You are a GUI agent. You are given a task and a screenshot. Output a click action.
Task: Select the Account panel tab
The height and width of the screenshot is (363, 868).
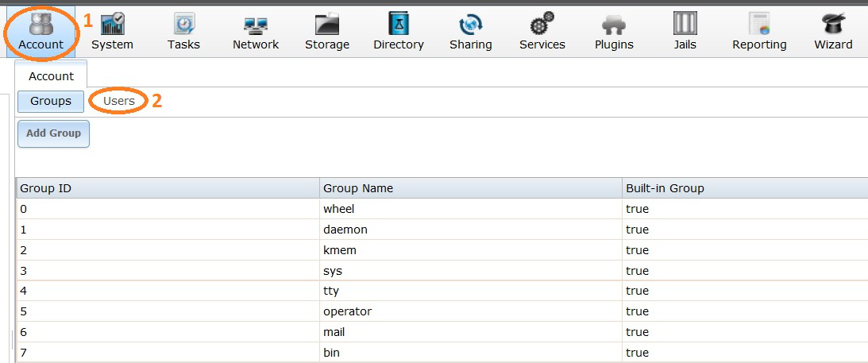[51, 76]
